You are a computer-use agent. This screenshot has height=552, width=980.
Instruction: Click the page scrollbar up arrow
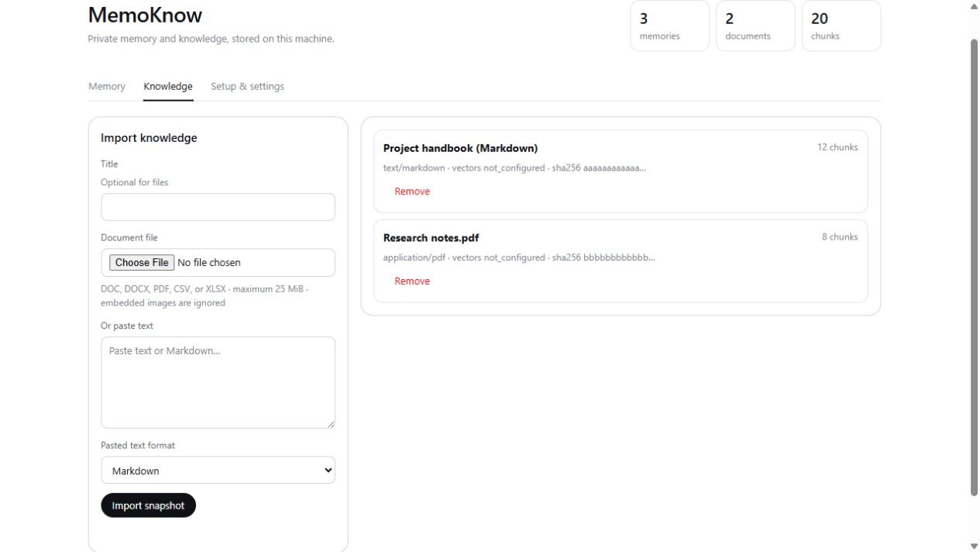(x=974, y=6)
